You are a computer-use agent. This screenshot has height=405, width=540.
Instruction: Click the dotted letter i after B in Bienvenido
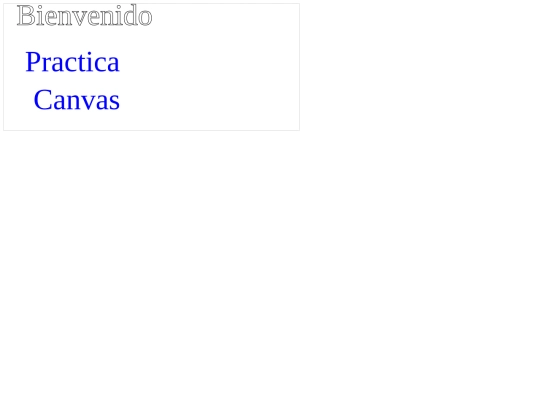pos(39,16)
